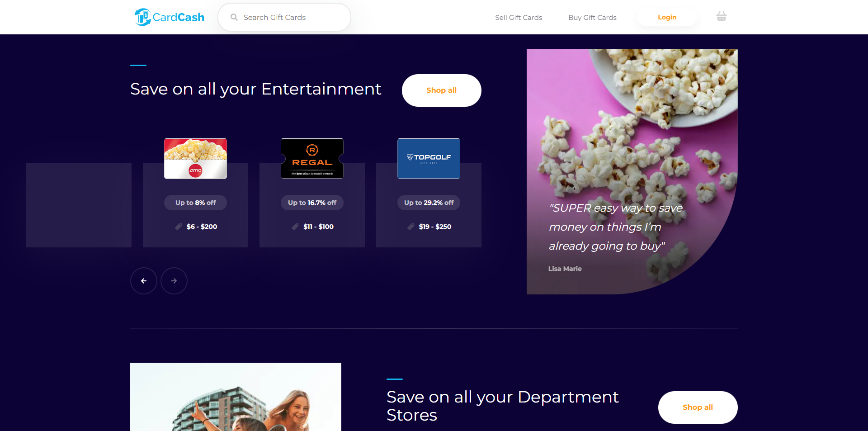
Task: Open the Buy Gift Cards menu
Action: (x=592, y=17)
